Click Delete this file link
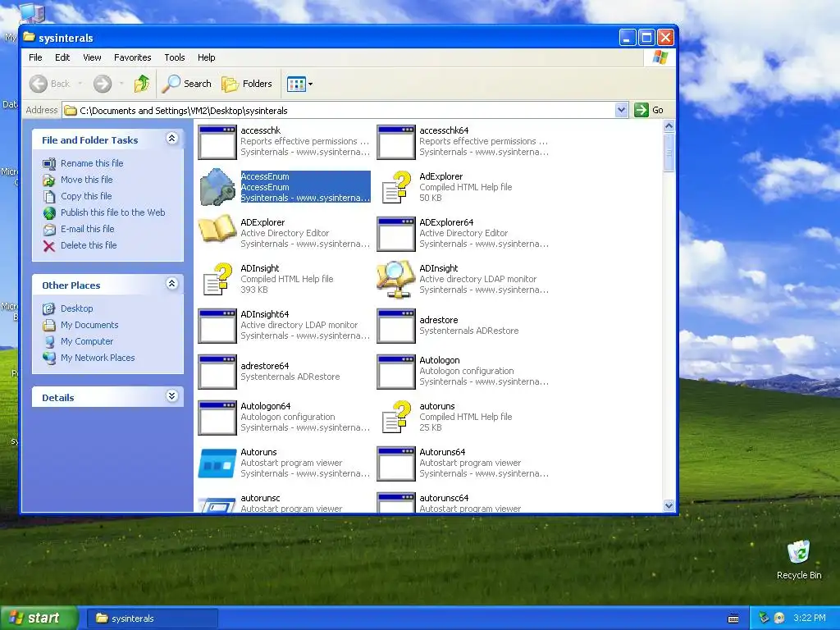Screen dimensions: 840x630 pyautogui.click(x=89, y=245)
